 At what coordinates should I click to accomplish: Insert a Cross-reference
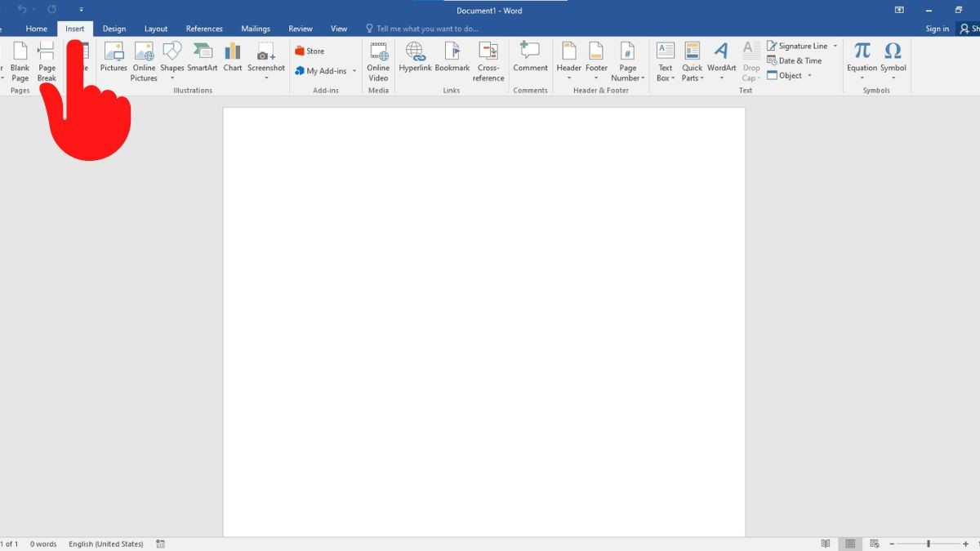tap(488, 61)
